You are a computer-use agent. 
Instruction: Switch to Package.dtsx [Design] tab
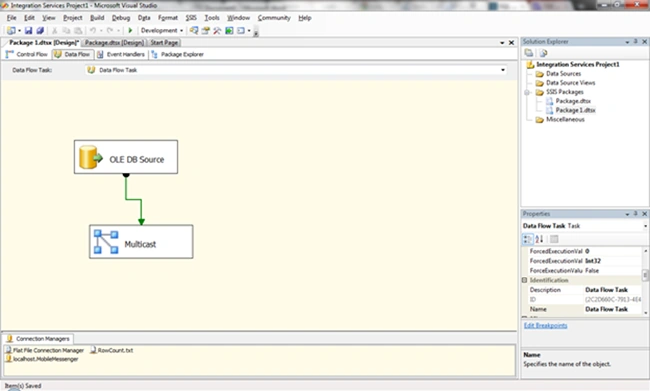pos(114,43)
